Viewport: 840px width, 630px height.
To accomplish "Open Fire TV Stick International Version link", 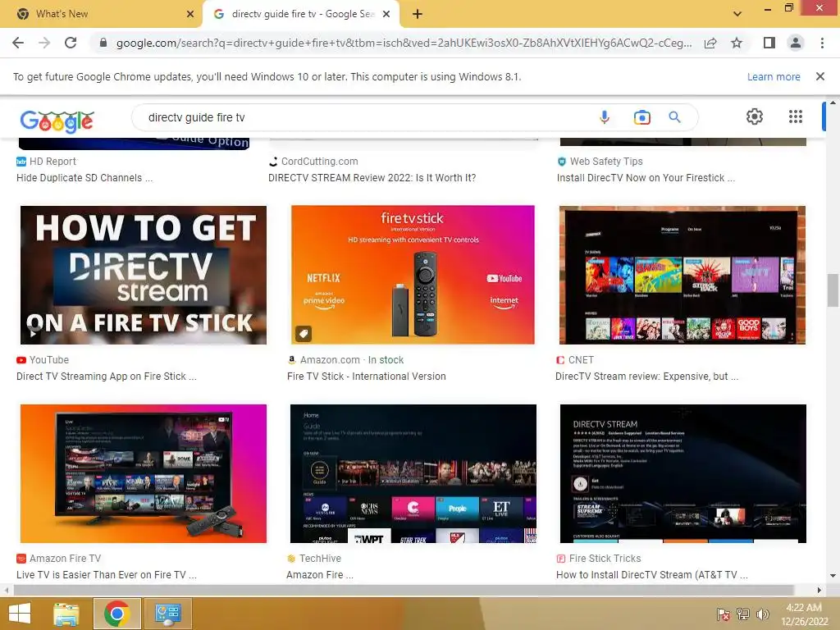I will pyautogui.click(x=367, y=376).
